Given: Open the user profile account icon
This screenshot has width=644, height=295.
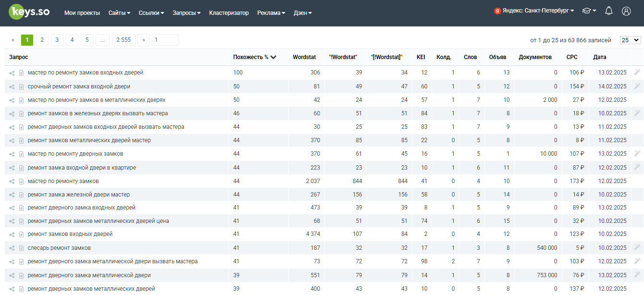Looking at the screenshot, I should point(626,11).
